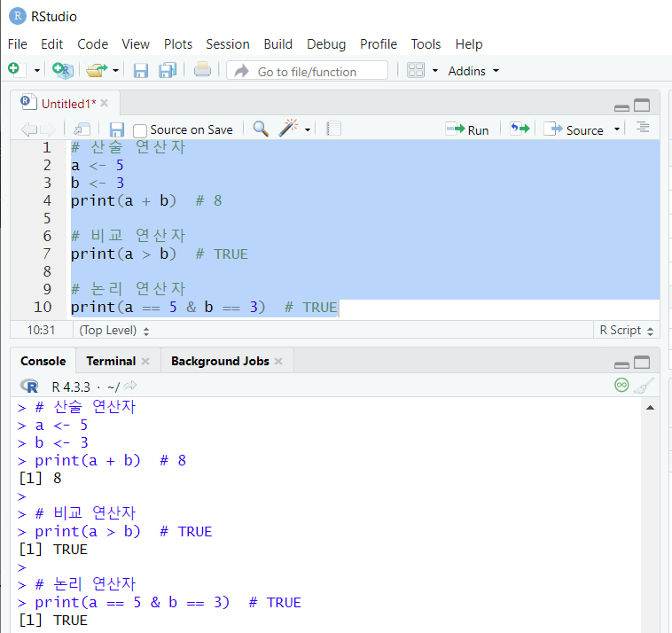The image size is (672, 633).
Task: Click the Save All documents icon
Action: click(168, 70)
